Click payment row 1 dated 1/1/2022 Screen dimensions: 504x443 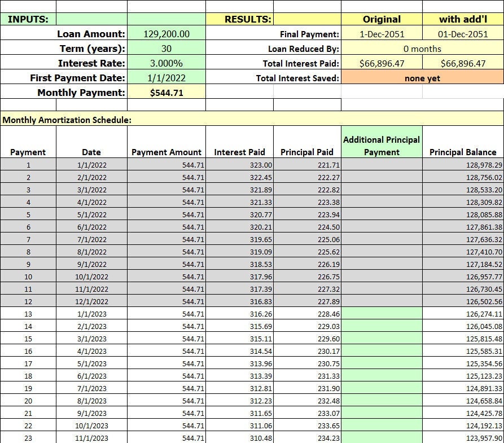[x=27, y=165]
